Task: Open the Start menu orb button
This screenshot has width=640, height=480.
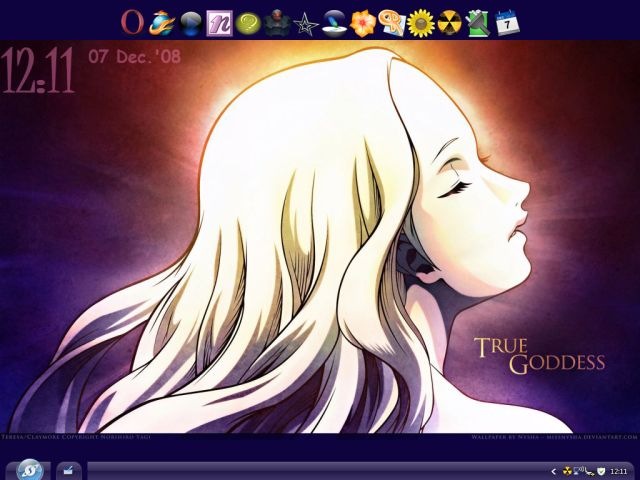Action: coord(32,469)
